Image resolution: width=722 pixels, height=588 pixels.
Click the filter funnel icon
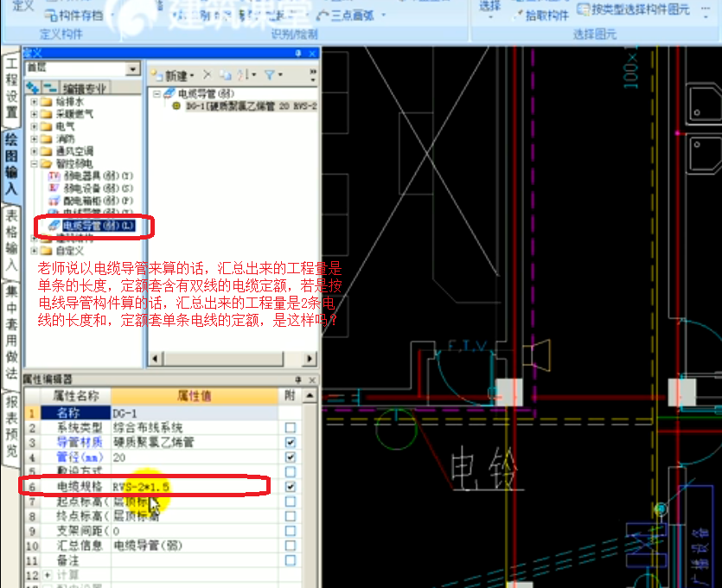(272, 74)
